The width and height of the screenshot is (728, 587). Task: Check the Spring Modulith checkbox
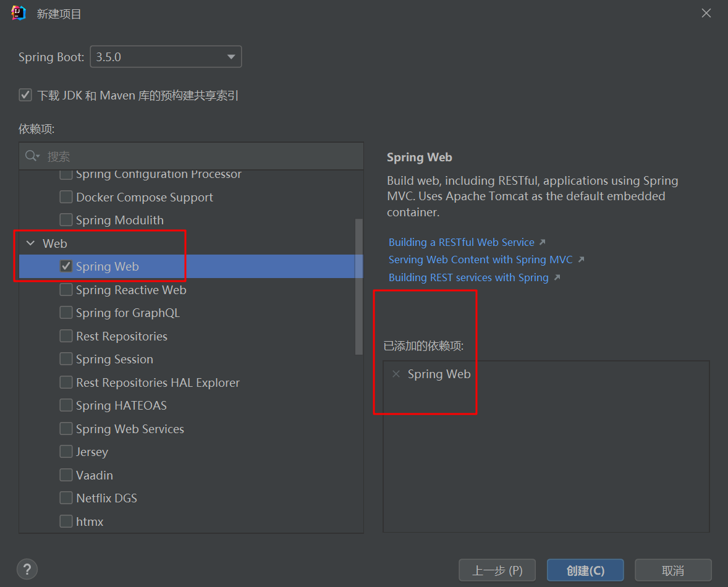coord(66,220)
